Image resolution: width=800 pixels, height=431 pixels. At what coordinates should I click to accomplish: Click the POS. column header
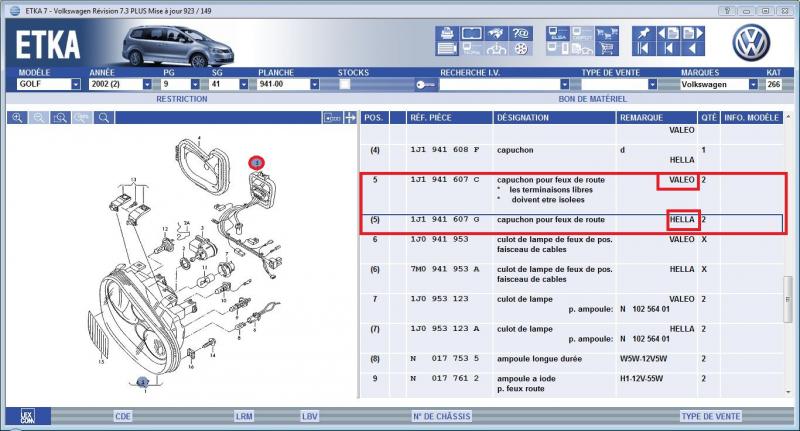[x=374, y=118]
